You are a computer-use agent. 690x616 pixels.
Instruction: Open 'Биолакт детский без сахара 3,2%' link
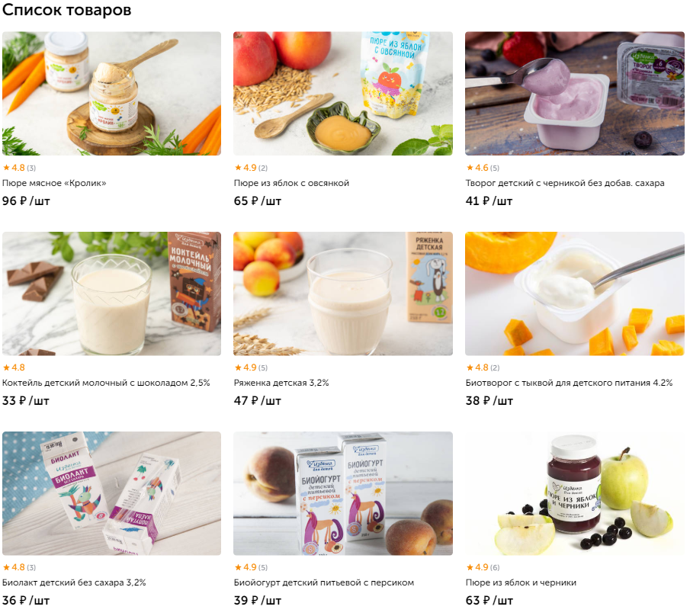[x=74, y=582]
